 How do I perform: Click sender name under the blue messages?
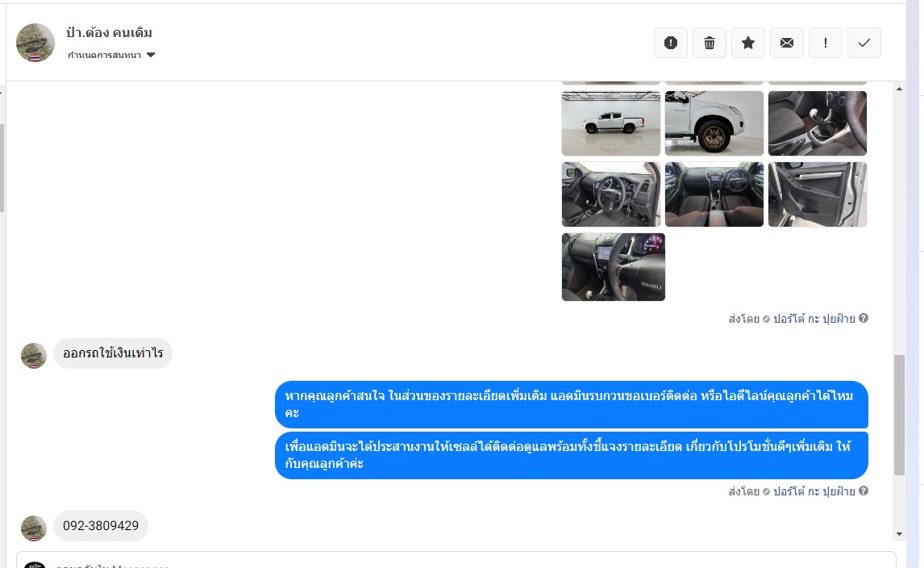[814, 491]
